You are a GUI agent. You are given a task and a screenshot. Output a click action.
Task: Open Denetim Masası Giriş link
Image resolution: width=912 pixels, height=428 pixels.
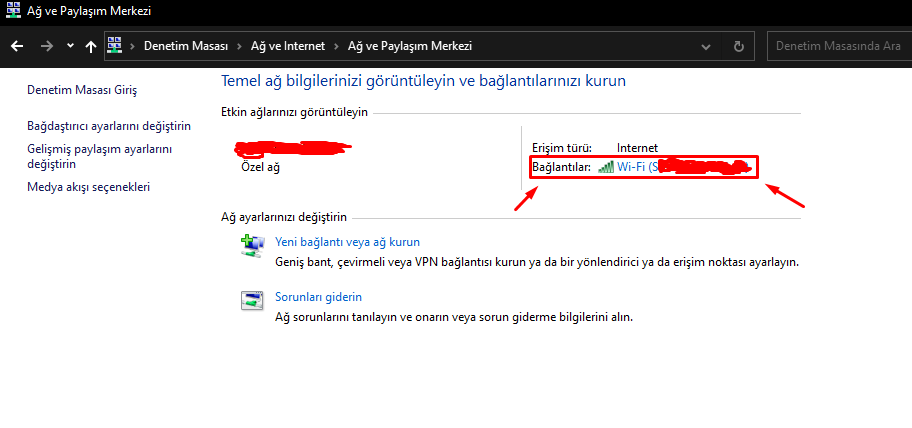[x=82, y=90]
